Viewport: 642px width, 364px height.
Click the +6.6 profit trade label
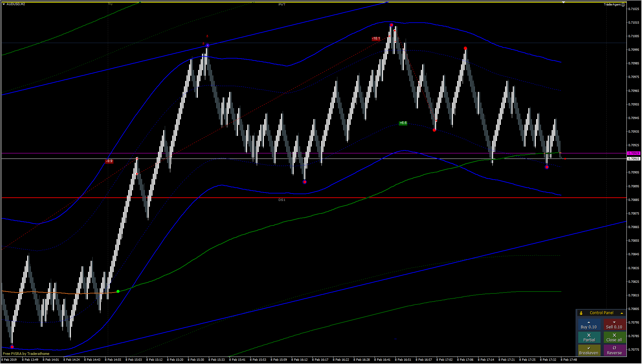(x=403, y=123)
